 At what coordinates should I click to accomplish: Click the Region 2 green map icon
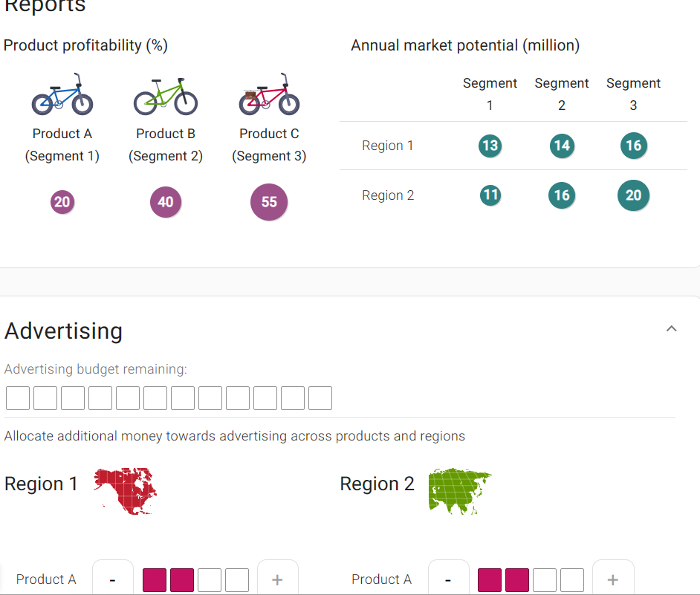click(x=459, y=490)
